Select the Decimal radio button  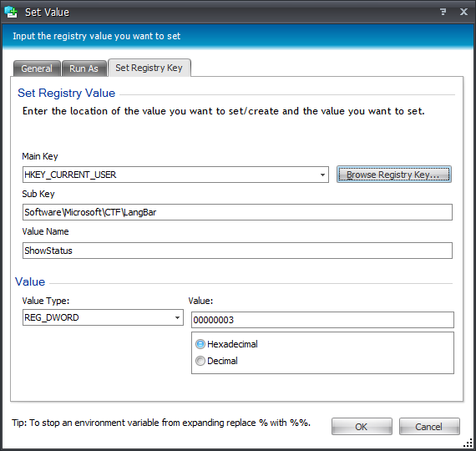click(200, 361)
